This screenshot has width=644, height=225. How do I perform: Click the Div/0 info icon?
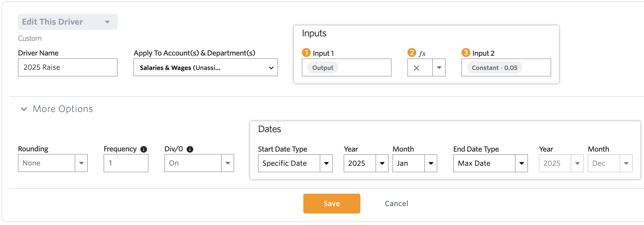190,149
